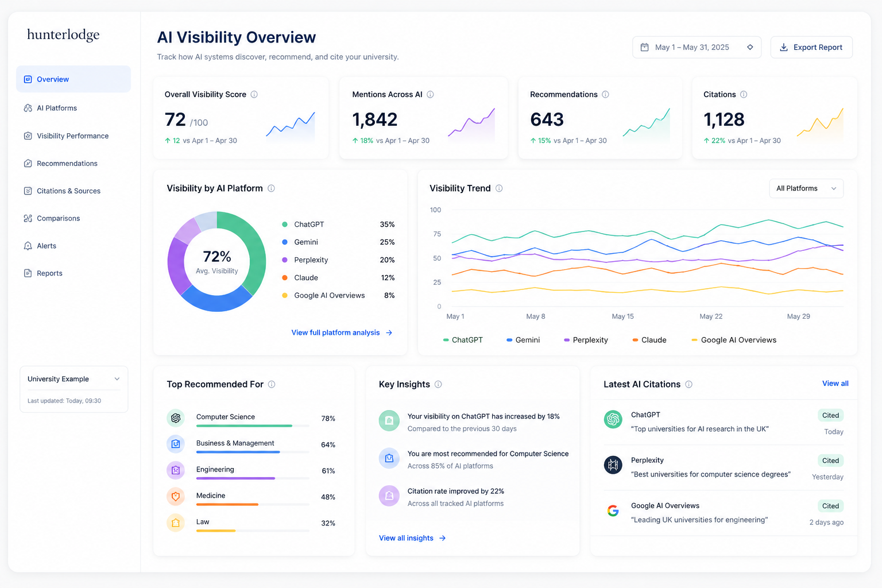Click the Medicine subject icon
This screenshot has width=882, height=588.
pyautogui.click(x=176, y=496)
